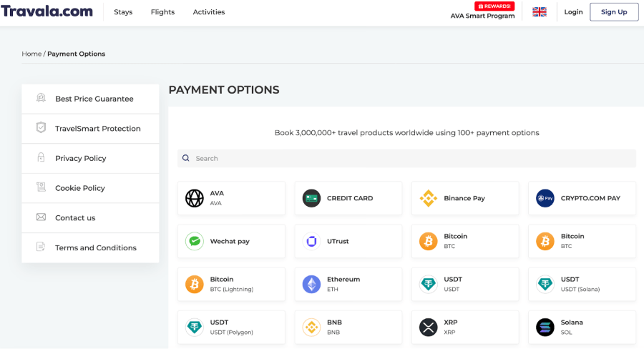Open the Flights menu
The image size is (644, 349).
(162, 12)
